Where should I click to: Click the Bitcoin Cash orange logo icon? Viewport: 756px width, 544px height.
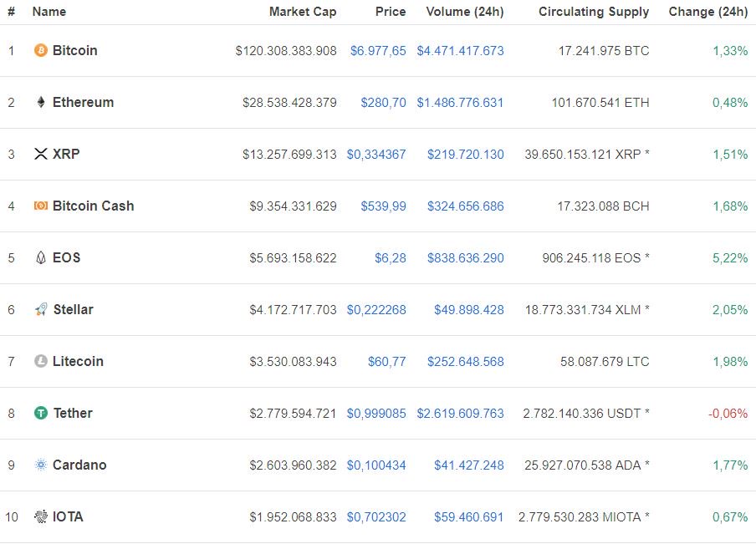point(41,206)
